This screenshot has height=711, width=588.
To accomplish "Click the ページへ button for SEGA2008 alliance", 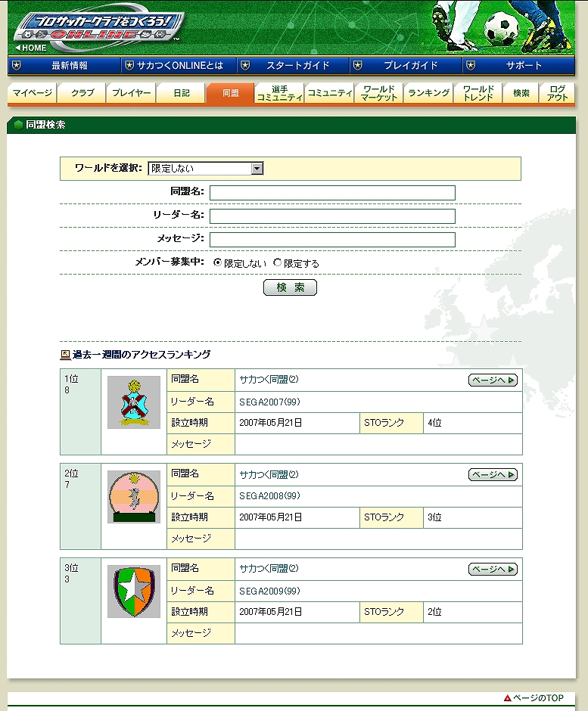I will click(493, 475).
